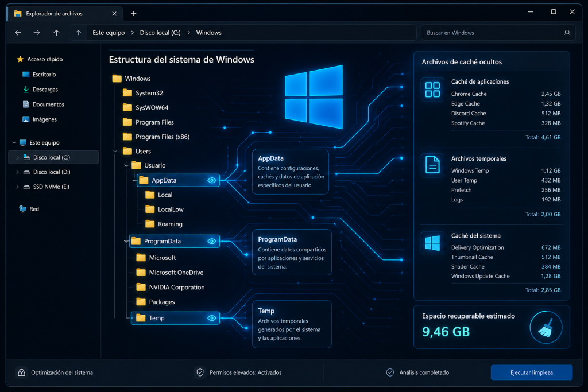Click the System32 folder icon

pyautogui.click(x=127, y=92)
